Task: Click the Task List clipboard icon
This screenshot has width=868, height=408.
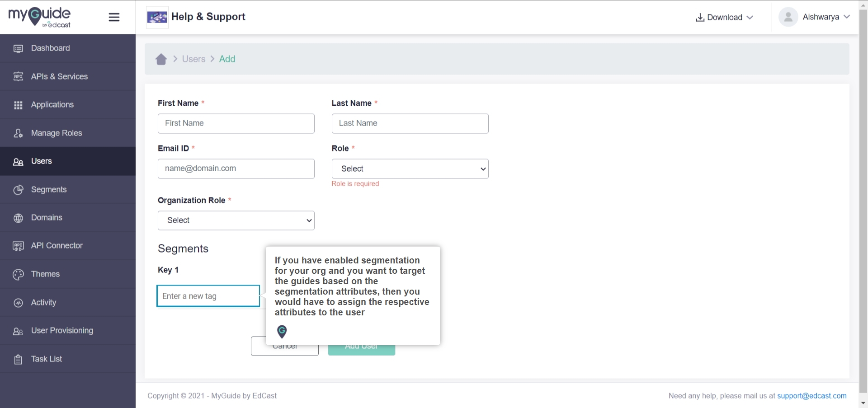Action: click(18, 360)
